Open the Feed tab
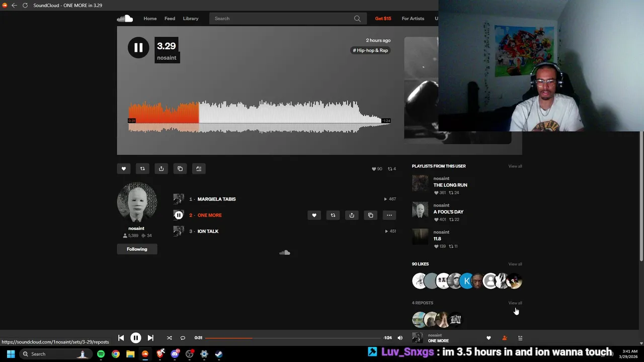The height and width of the screenshot is (362, 644). coord(170,19)
